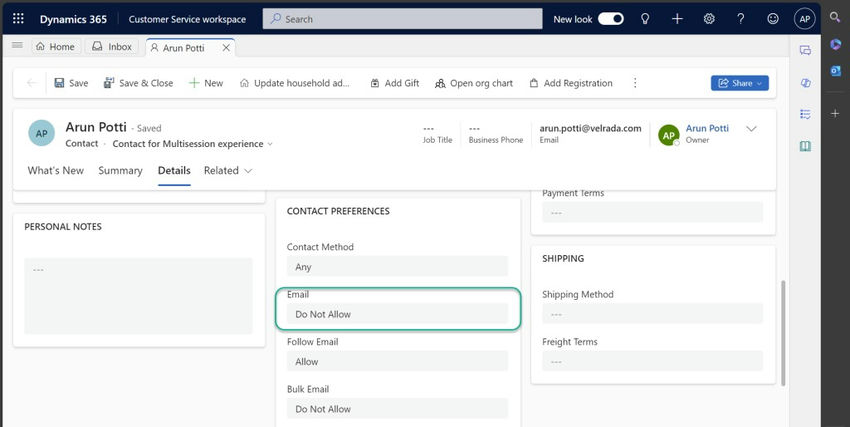Click Update household address command
The height and width of the screenshot is (427, 850).
(x=295, y=83)
